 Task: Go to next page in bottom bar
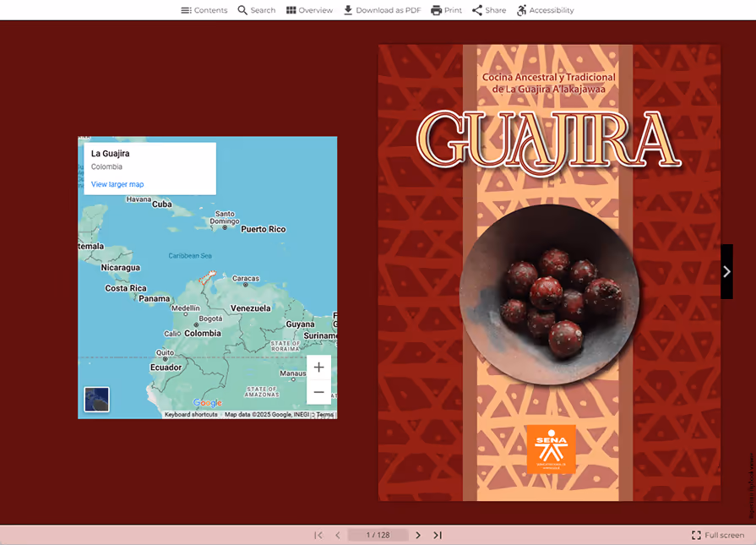(x=418, y=535)
